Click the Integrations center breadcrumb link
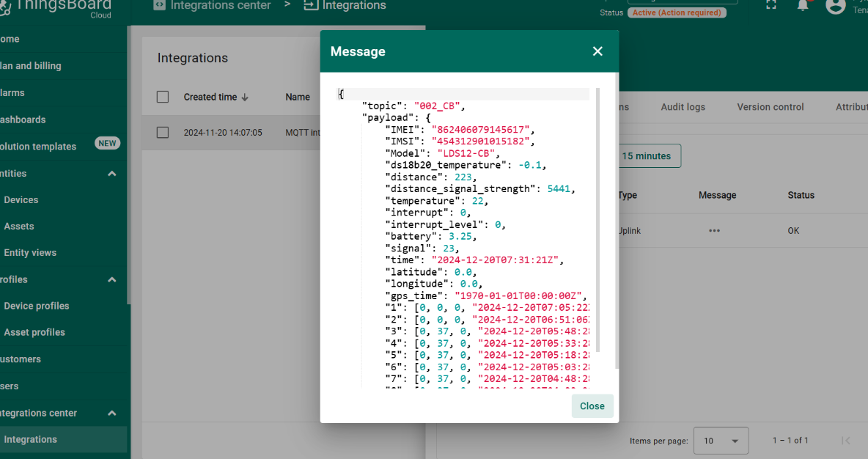Image resolution: width=868 pixels, height=459 pixels. [x=221, y=6]
